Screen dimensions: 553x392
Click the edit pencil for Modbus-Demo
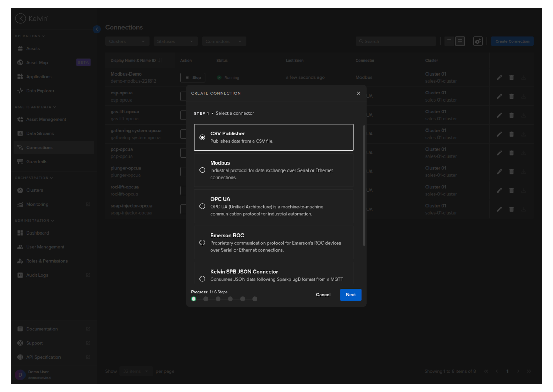point(499,78)
